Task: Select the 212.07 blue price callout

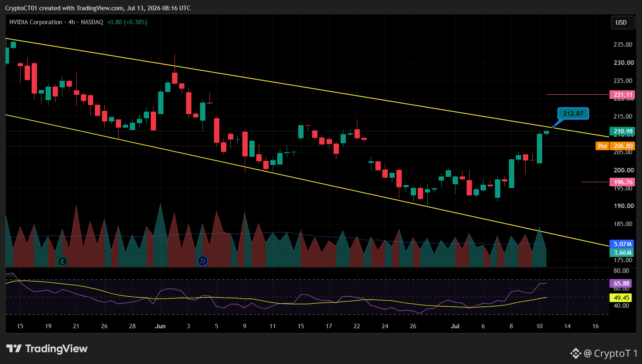Action: click(573, 114)
